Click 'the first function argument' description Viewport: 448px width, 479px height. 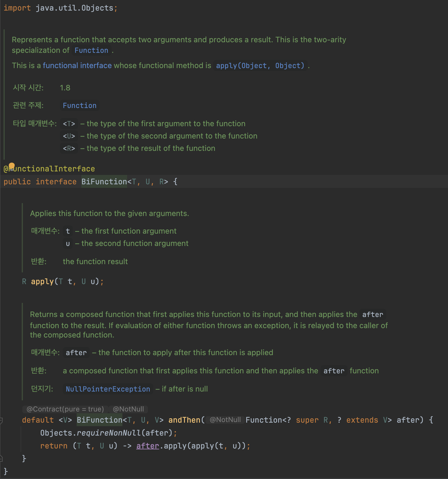(129, 231)
